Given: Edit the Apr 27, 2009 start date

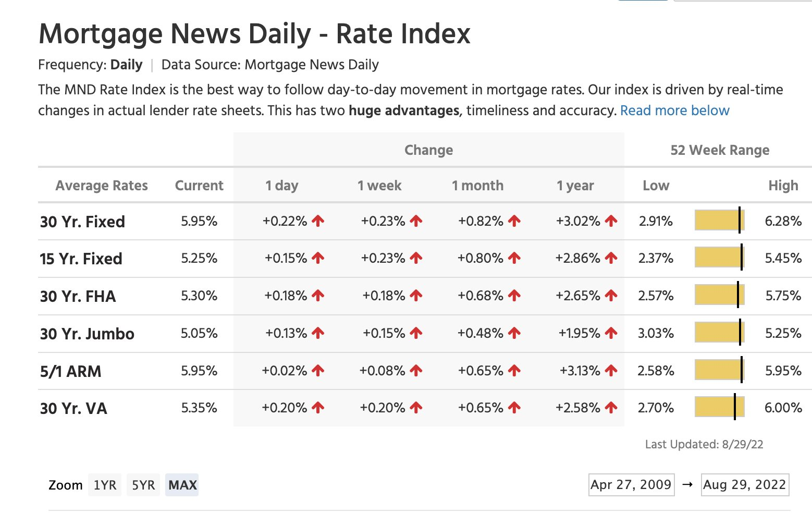Looking at the screenshot, I should (x=631, y=484).
